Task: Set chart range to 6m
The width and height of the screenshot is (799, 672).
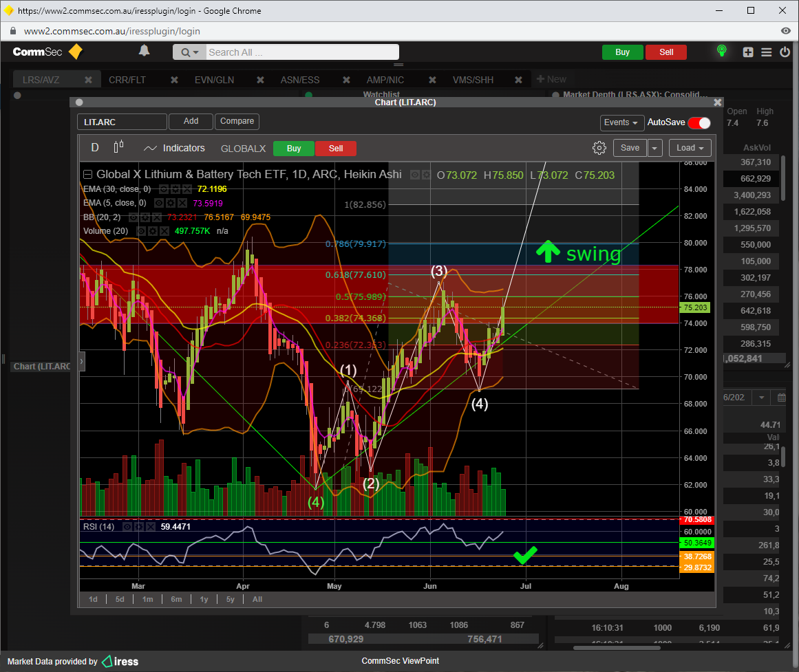Action: [x=176, y=599]
